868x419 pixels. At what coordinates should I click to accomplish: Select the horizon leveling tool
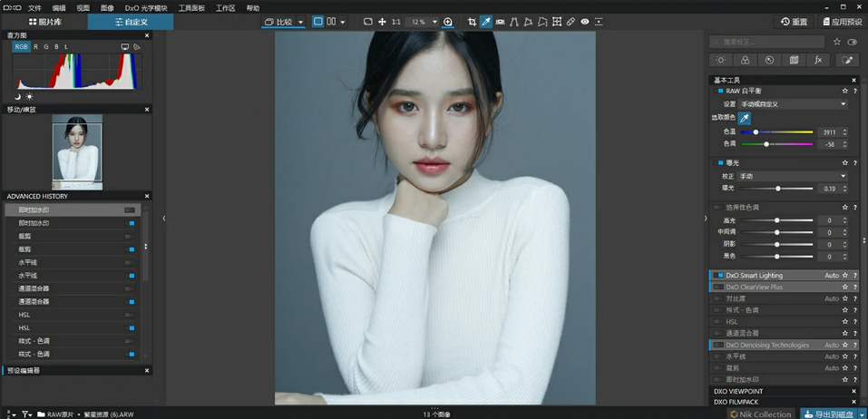pyautogui.click(x=500, y=22)
